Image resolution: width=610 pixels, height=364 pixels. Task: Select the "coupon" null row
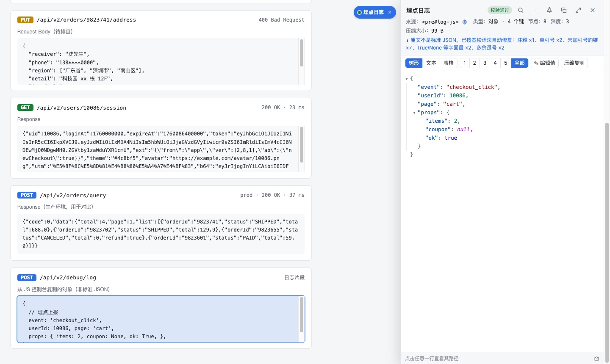click(x=502, y=130)
